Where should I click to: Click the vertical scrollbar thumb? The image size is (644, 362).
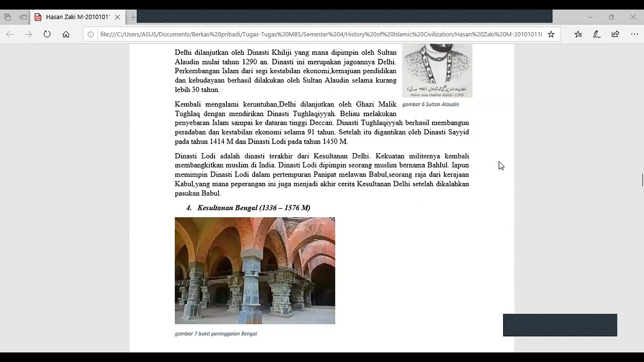pos(642,180)
